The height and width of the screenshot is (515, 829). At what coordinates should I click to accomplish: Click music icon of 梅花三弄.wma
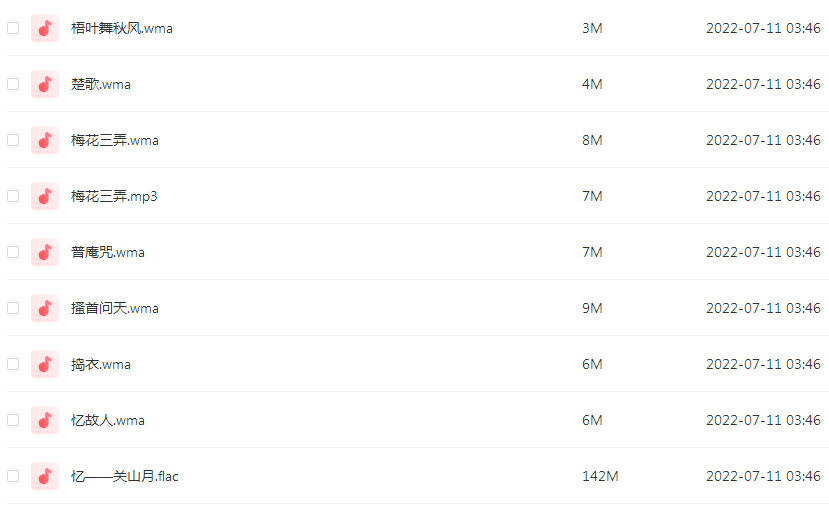click(45, 140)
